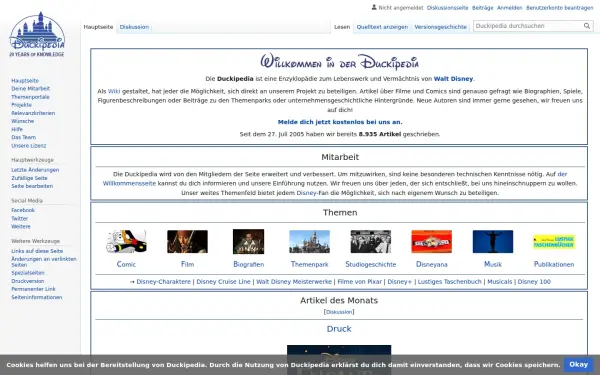Screen dimensions: 600x375
Task: Open Hauptseite in the sidebar
Action: 25,81
